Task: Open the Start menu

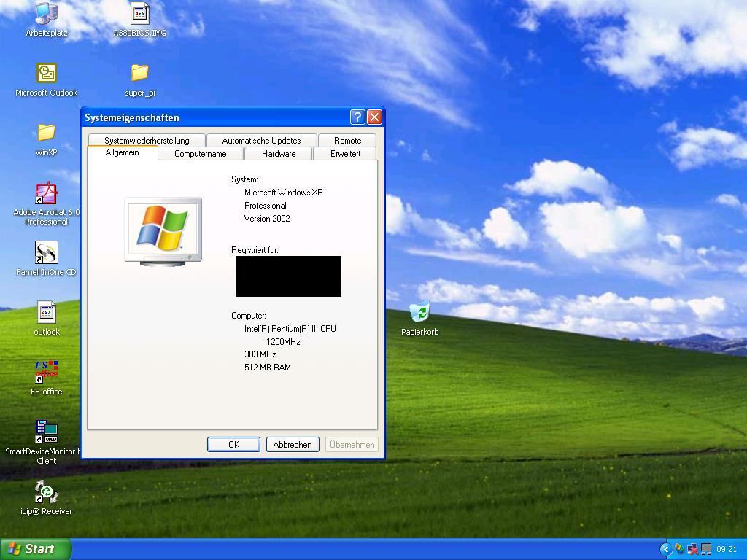Action: click(x=35, y=549)
